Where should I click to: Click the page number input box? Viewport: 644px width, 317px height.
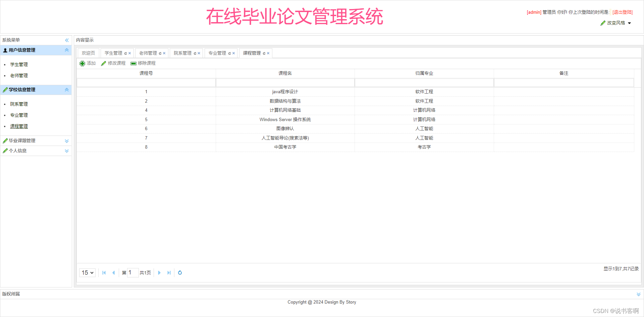pyautogui.click(x=133, y=273)
